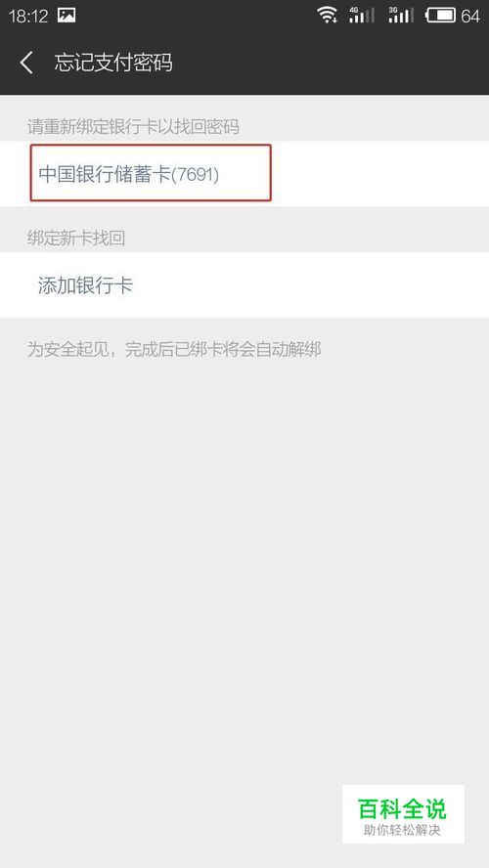
Task: Go back using the header arrow
Action: point(26,63)
